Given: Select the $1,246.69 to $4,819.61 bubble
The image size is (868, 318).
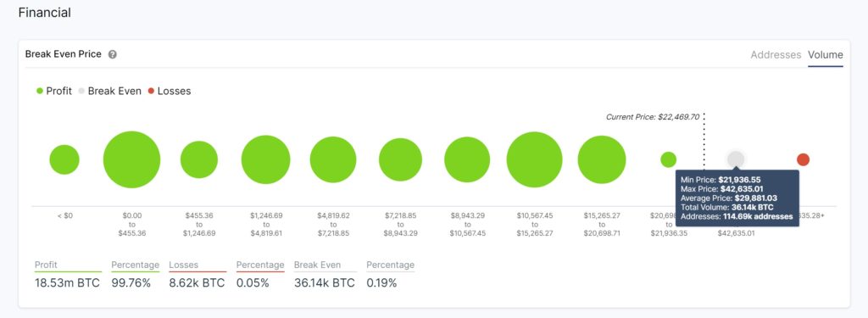Looking at the screenshot, I should tap(265, 159).
